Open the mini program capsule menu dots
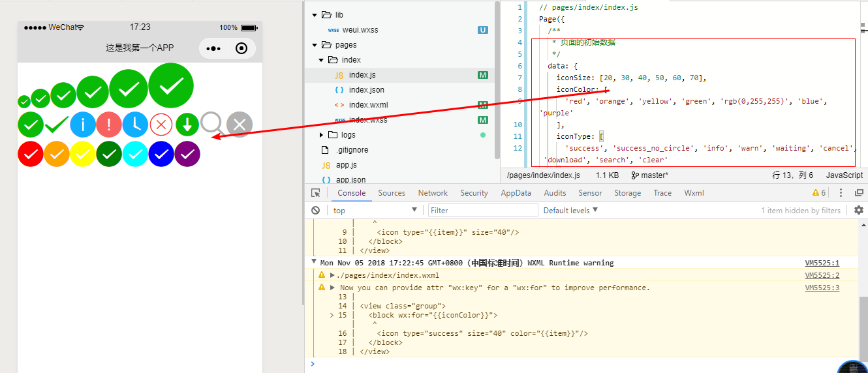This screenshot has height=373, width=868. tap(213, 48)
